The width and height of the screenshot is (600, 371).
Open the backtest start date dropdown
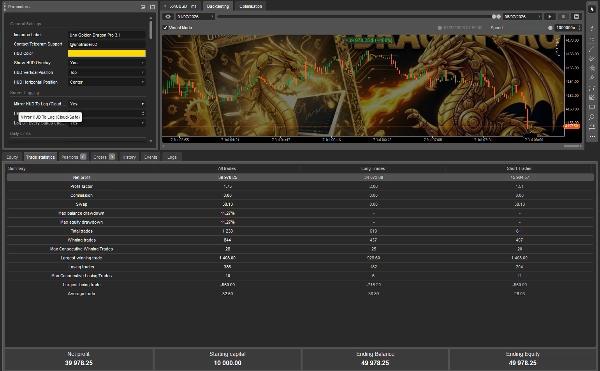pyautogui.click(x=195, y=16)
